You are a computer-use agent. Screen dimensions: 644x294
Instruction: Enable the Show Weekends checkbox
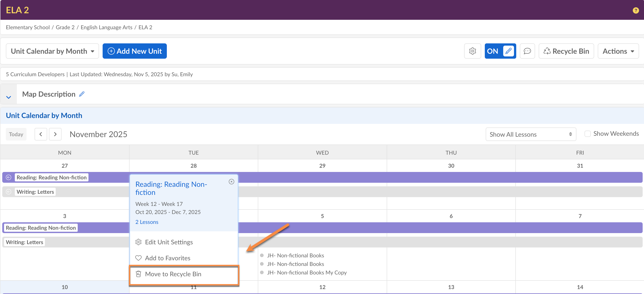click(x=587, y=134)
